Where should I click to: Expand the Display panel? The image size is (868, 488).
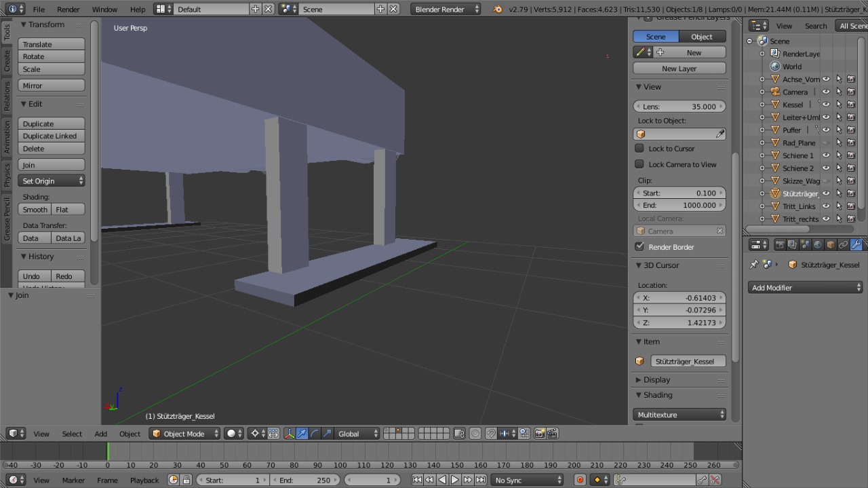[x=656, y=380]
